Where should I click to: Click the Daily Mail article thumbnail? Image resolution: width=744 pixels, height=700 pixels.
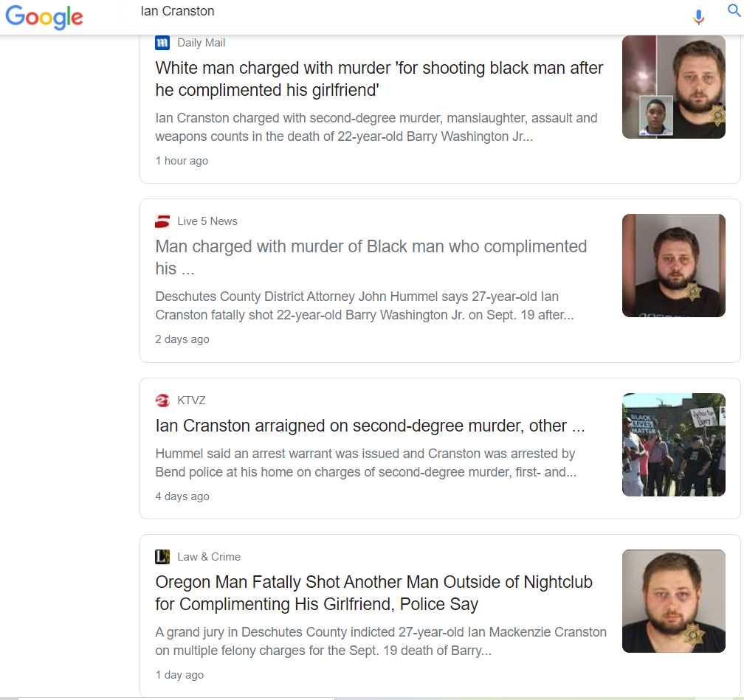pos(674,87)
